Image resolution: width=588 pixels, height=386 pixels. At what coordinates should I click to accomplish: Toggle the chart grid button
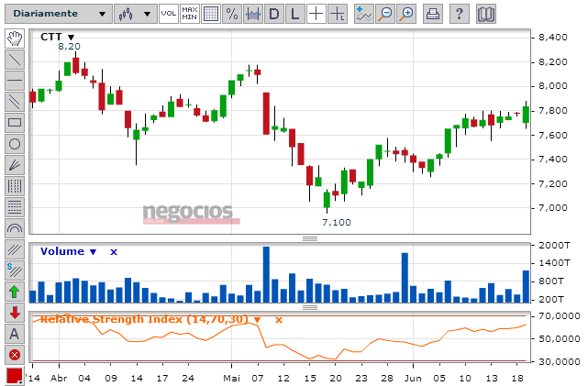[211, 14]
